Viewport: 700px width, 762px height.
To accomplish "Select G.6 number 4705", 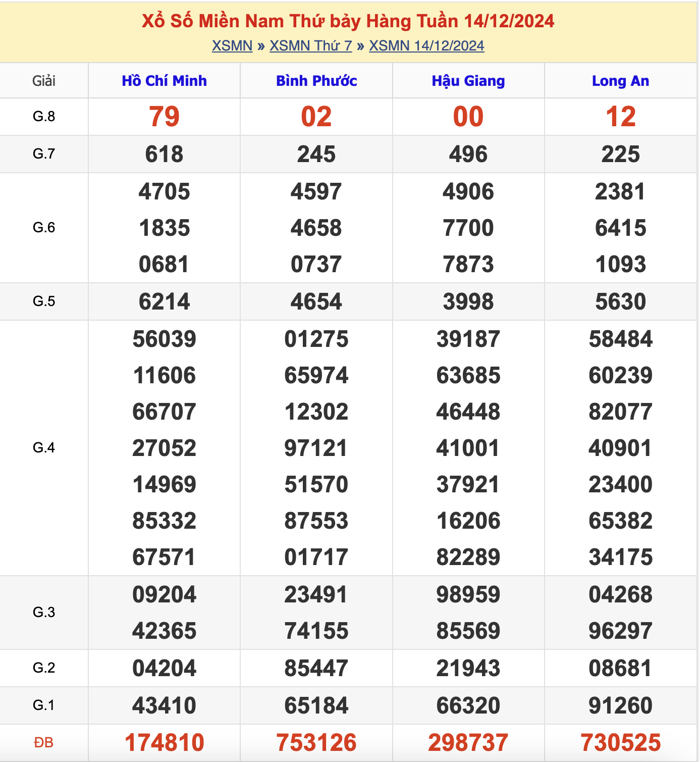I will tap(165, 191).
